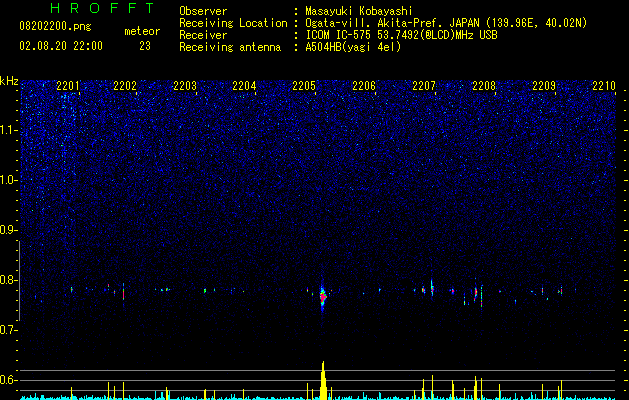The image size is (629, 400).
Task: Click the A504HB yagi antenna text
Action: coord(353,47)
